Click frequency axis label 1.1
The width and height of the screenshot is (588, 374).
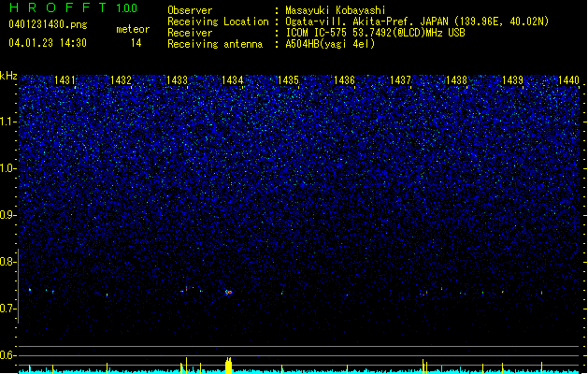click(x=7, y=122)
